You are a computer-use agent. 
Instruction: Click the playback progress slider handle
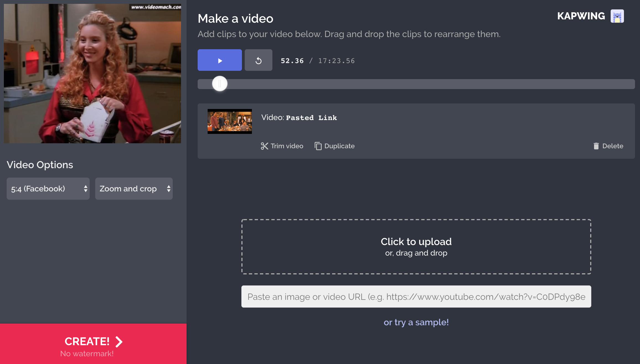(x=220, y=84)
